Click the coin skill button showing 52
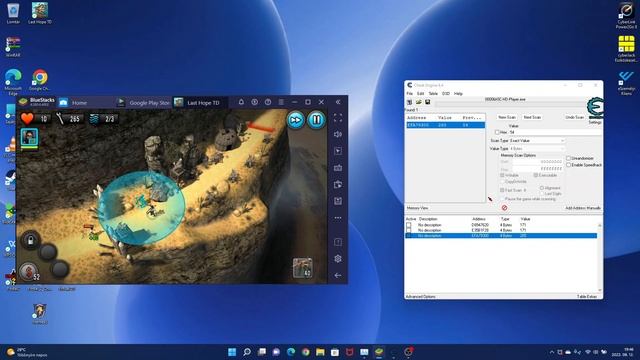 click(29, 272)
